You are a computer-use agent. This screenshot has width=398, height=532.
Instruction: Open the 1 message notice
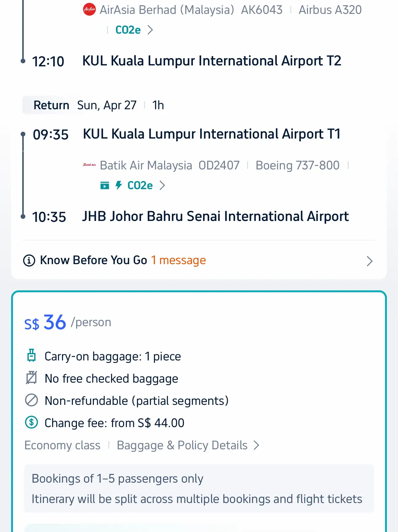point(178,260)
